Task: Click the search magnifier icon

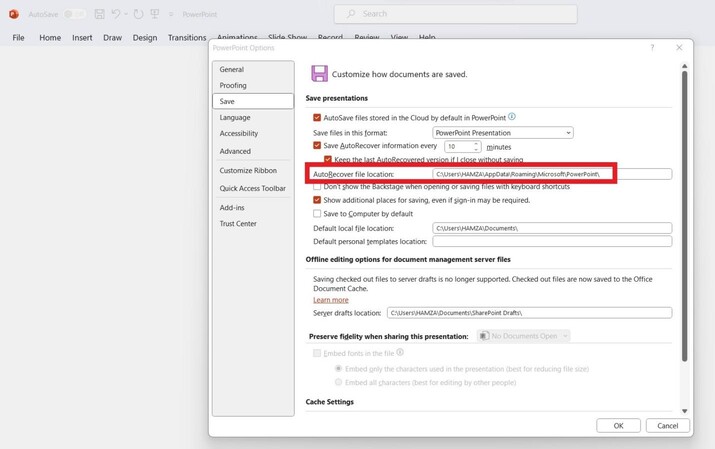Action: coord(350,14)
